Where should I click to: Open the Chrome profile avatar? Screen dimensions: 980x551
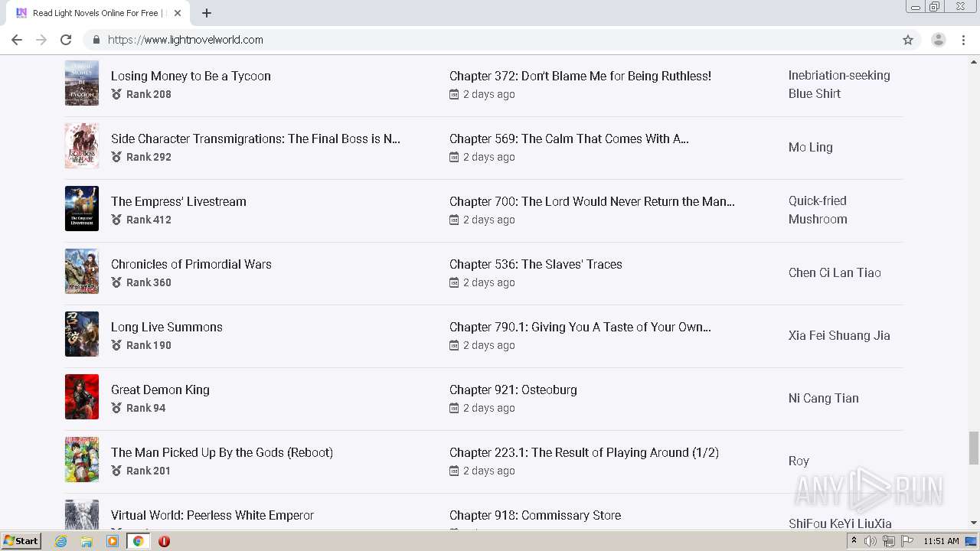tap(938, 40)
